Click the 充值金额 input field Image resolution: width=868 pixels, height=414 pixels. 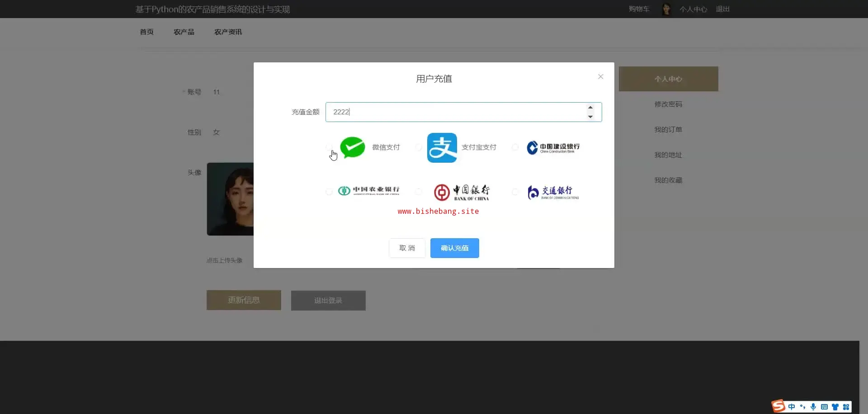tap(463, 112)
